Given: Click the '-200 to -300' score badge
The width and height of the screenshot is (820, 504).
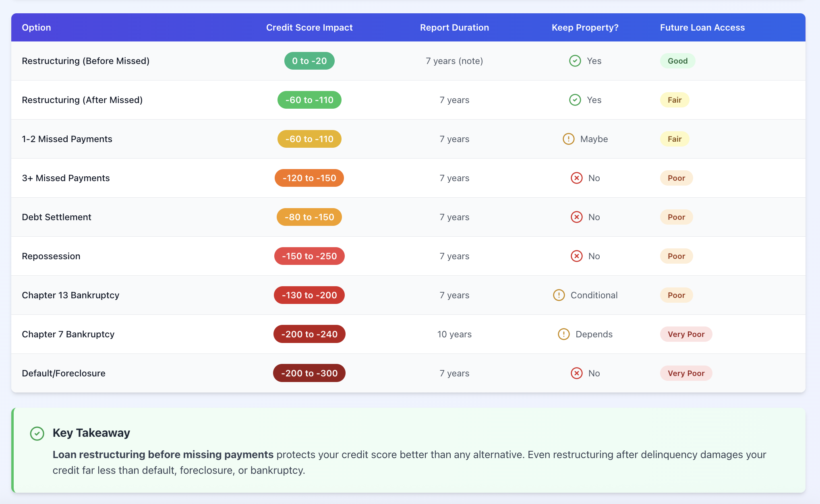Looking at the screenshot, I should tap(309, 373).
